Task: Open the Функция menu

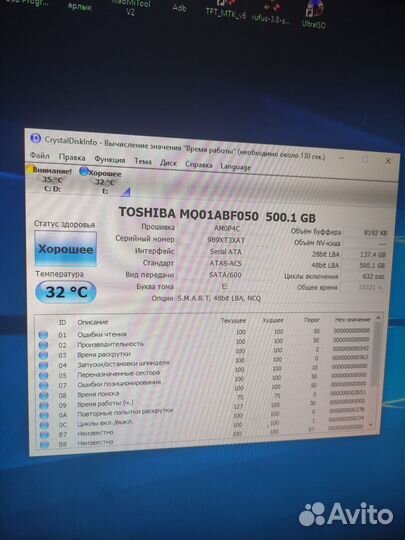Action: (110, 159)
